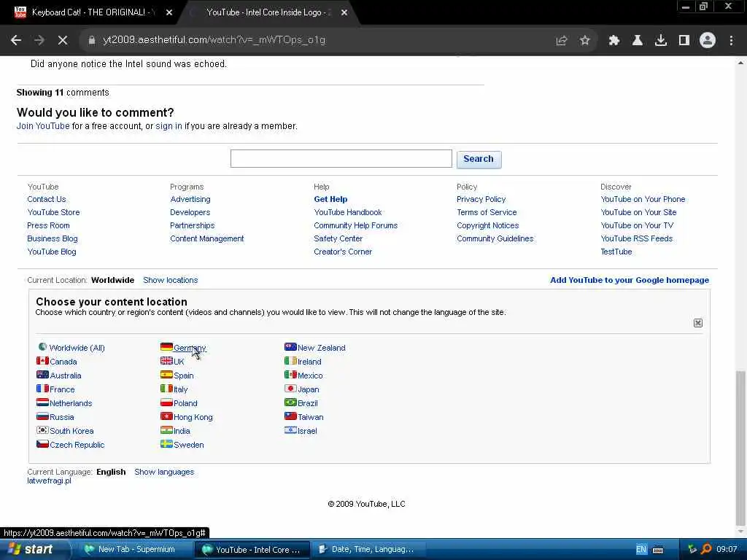Click the Worldwide globe icon

pos(42,347)
